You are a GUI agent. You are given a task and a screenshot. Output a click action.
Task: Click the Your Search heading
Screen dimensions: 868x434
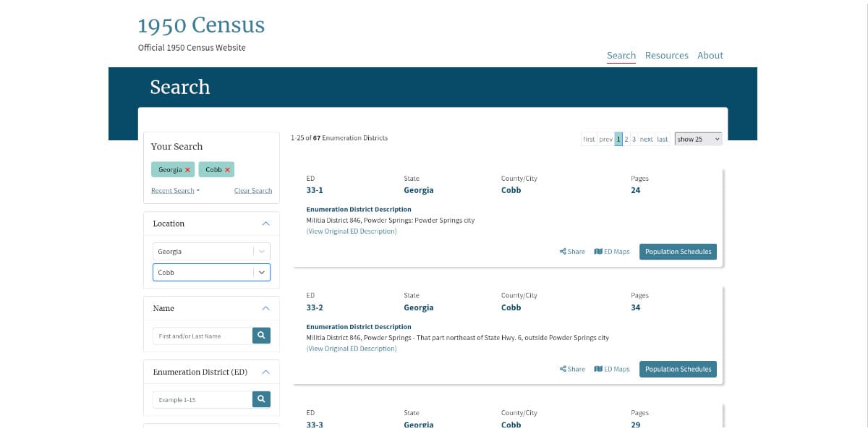[x=176, y=146]
